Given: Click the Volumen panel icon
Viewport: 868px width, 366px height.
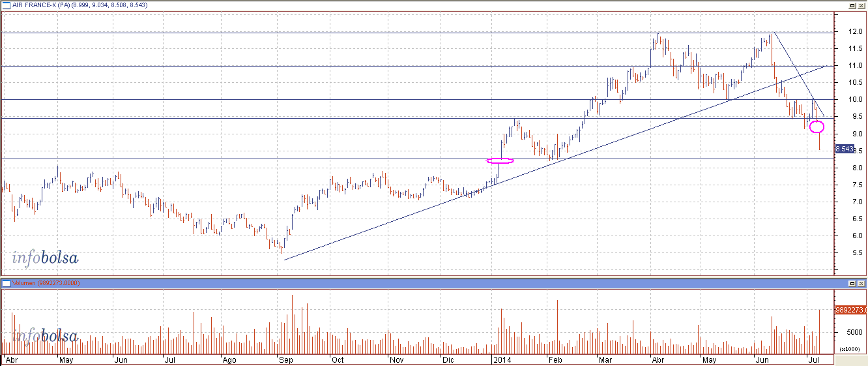Looking at the screenshot, I should click(x=6, y=284).
